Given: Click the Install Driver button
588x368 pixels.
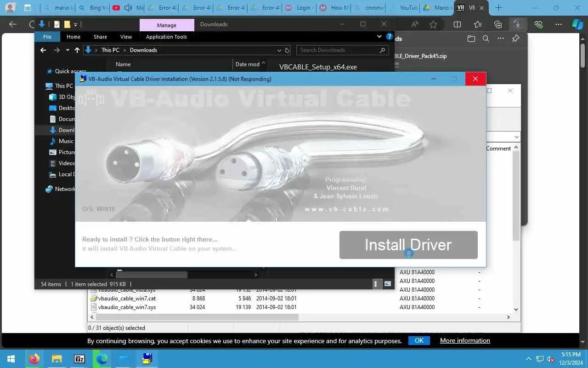Looking at the screenshot, I should tap(408, 245).
